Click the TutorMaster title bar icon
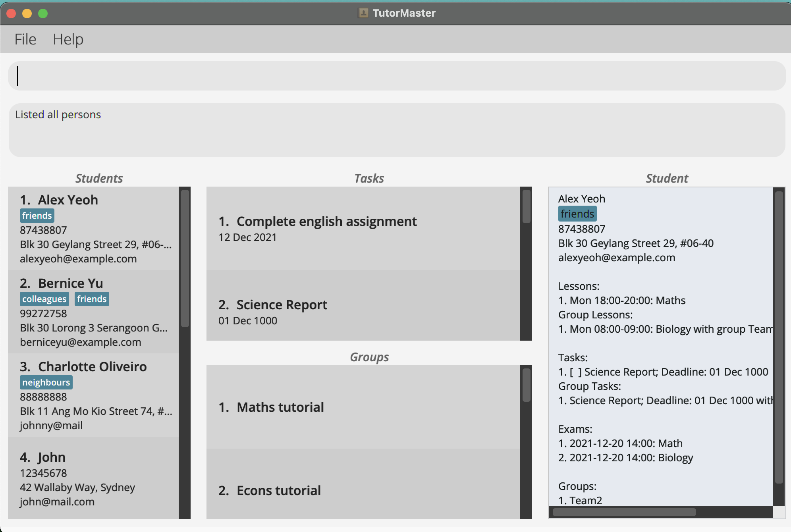 tap(363, 13)
